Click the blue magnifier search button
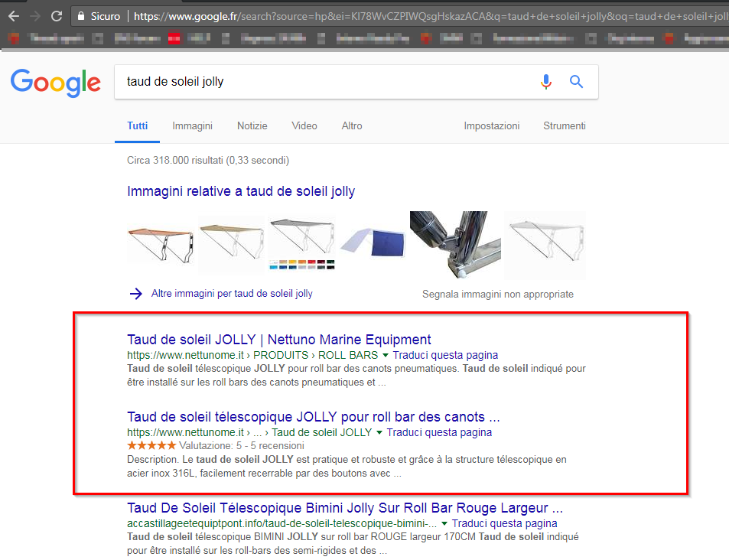729x560 pixels. point(576,82)
